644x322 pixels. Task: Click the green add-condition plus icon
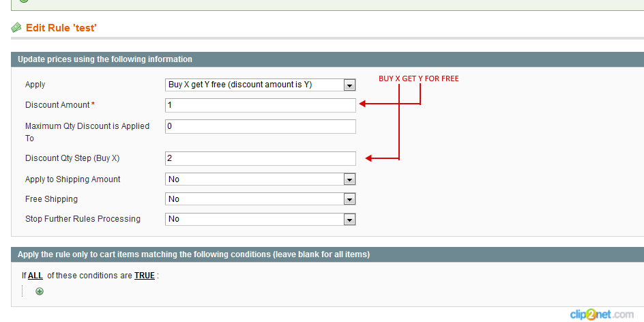click(x=40, y=291)
